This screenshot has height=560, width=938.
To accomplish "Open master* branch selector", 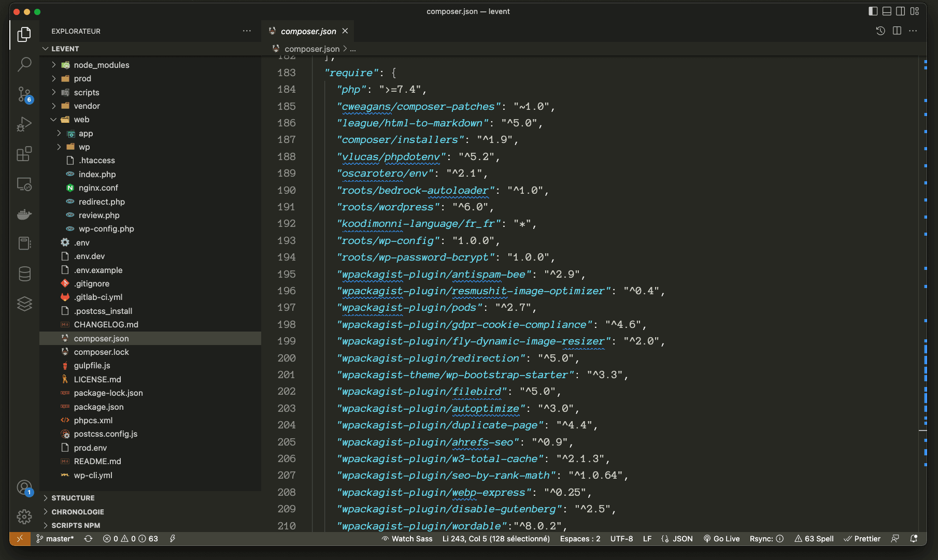I will coord(55,539).
